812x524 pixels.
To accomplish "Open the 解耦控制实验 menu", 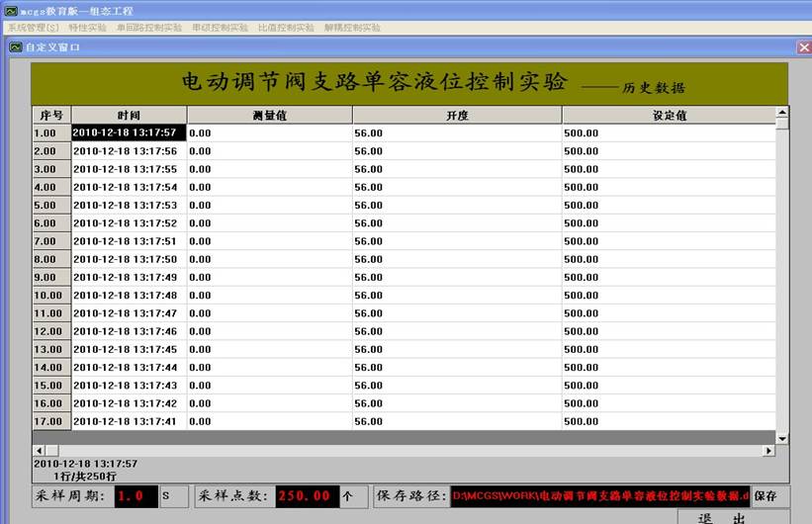I will [x=352, y=28].
